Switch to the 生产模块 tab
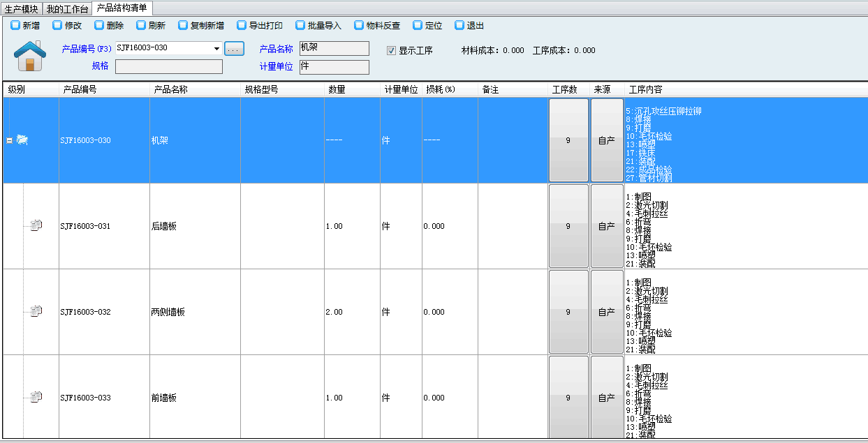868x443 pixels. 22,8
